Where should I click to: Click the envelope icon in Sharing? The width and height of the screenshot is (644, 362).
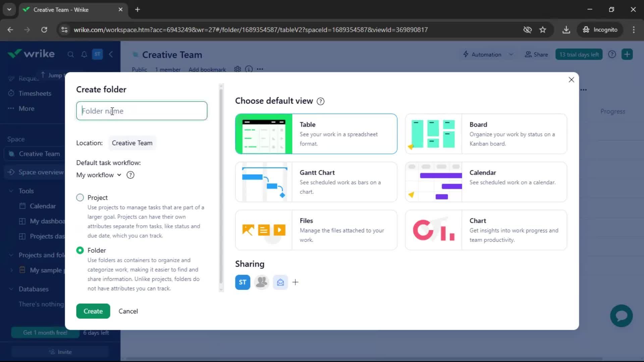(x=280, y=282)
